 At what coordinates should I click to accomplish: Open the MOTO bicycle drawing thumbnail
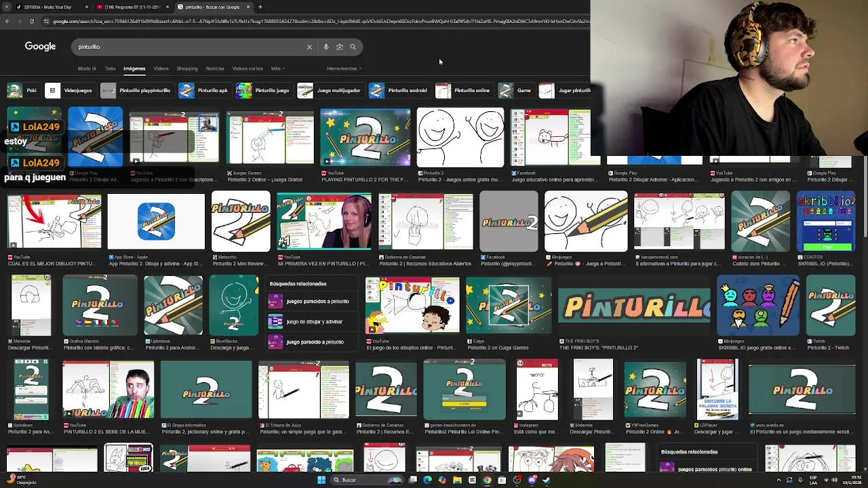[x=536, y=390]
